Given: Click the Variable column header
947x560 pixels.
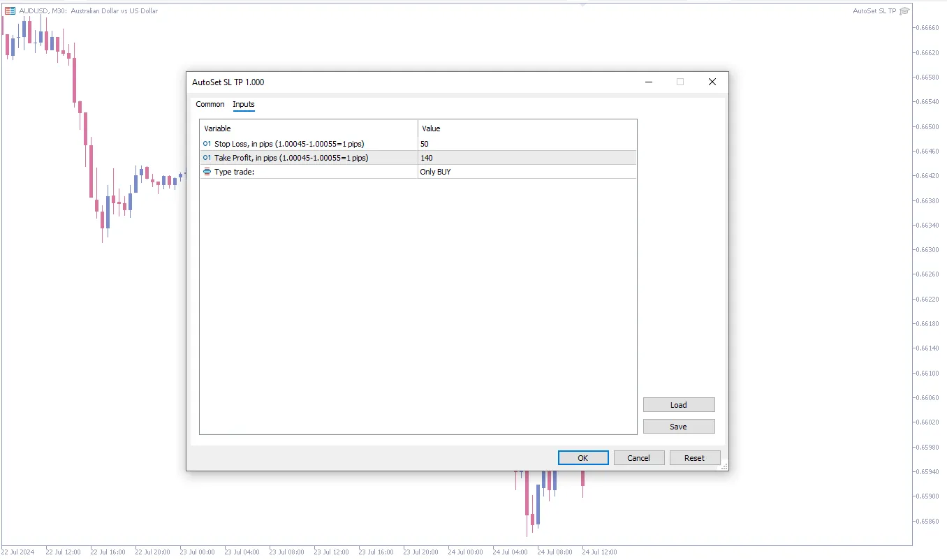Looking at the screenshot, I should 308,128.
